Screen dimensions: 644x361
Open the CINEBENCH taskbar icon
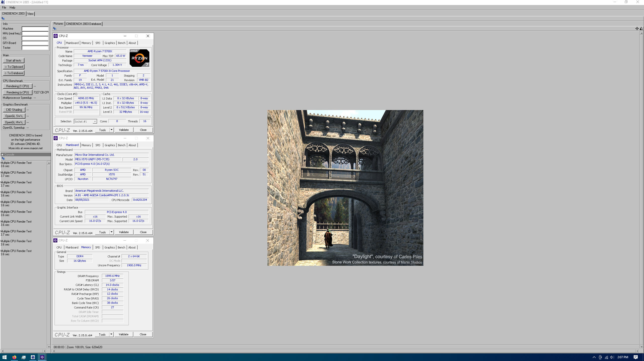point(33,357)
